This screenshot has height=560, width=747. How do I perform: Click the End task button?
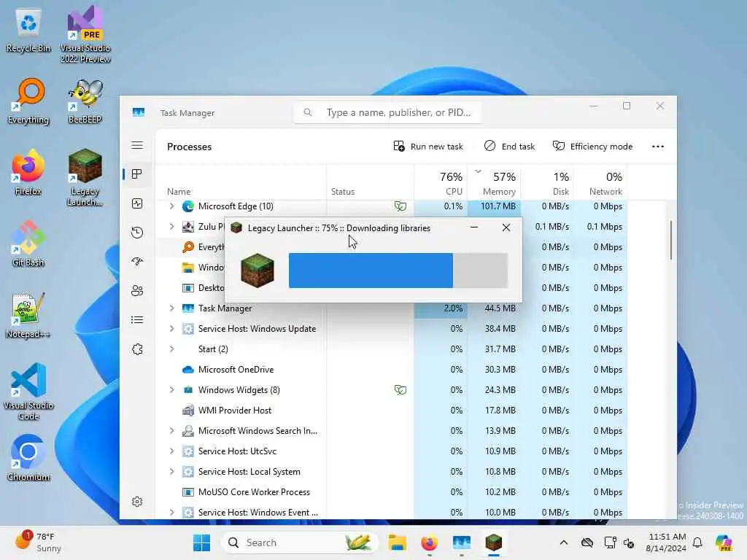pos(509,146)
